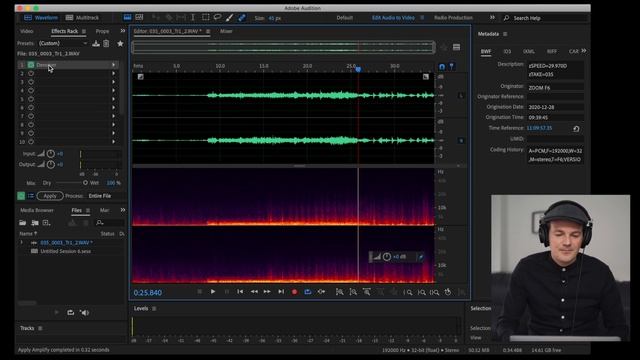Apply the effects rack
Screen dimensions: 640x360
[x=50, y=196]
